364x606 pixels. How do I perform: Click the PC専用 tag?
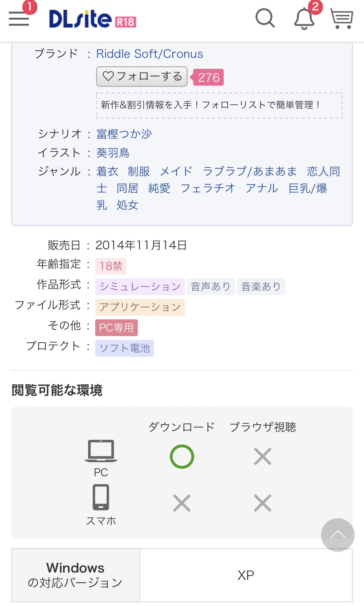(x=116, y=328)
